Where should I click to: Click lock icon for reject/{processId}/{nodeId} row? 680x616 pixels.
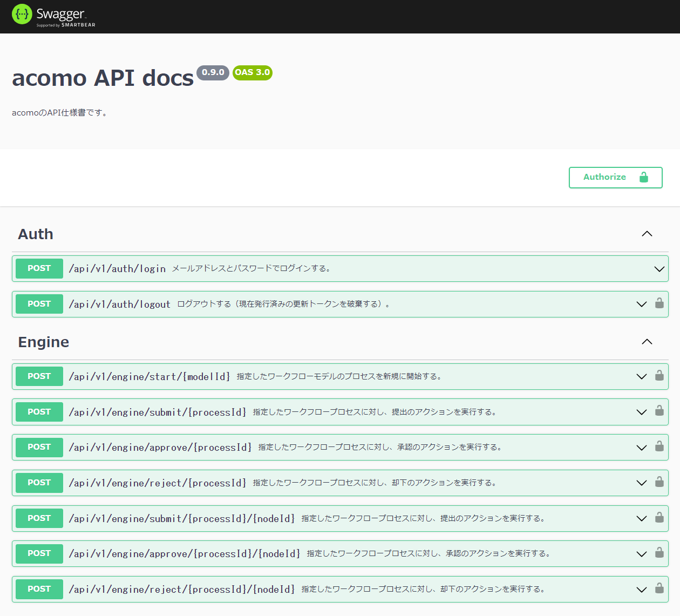point(659,588)
